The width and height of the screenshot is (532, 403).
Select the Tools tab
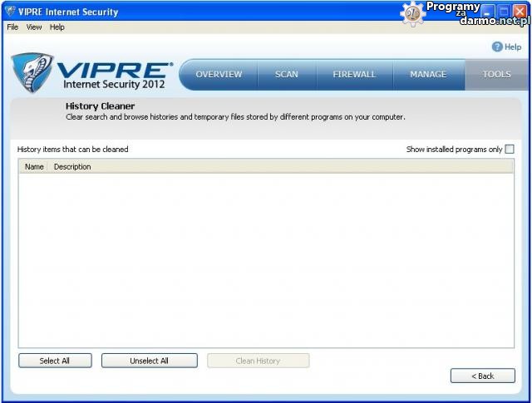pos(496,75)
